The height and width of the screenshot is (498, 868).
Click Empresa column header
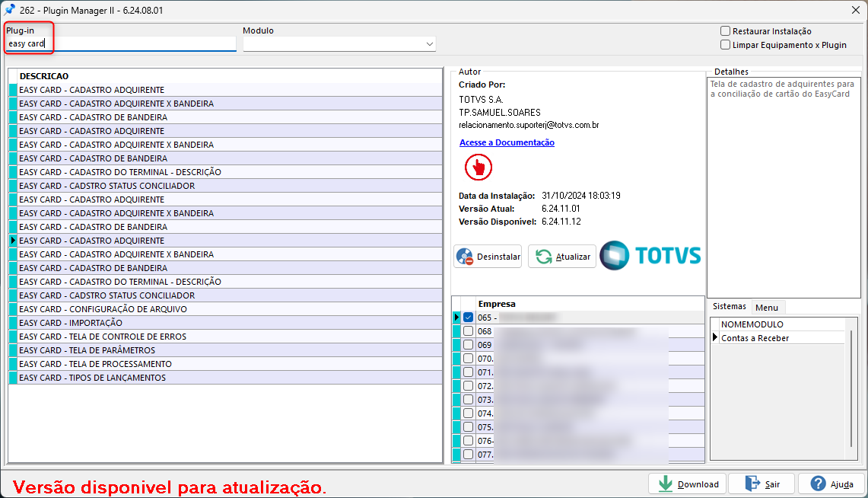590,304
